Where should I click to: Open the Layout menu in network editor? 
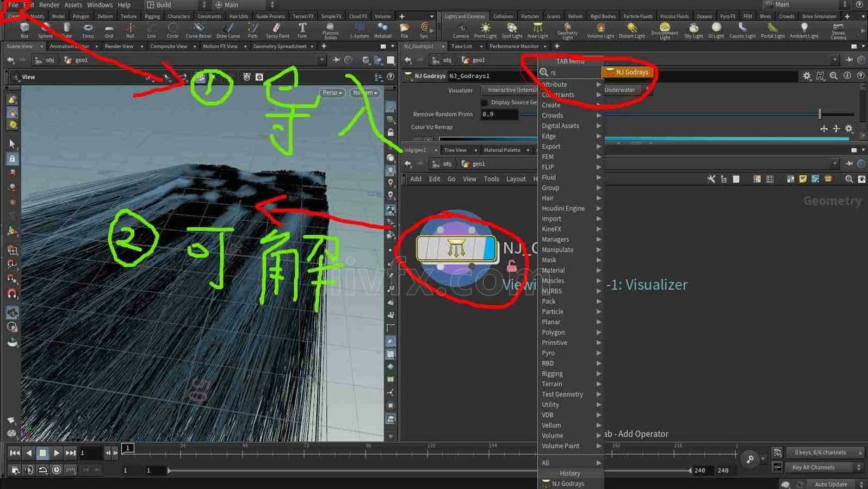[x=516, y=179]
